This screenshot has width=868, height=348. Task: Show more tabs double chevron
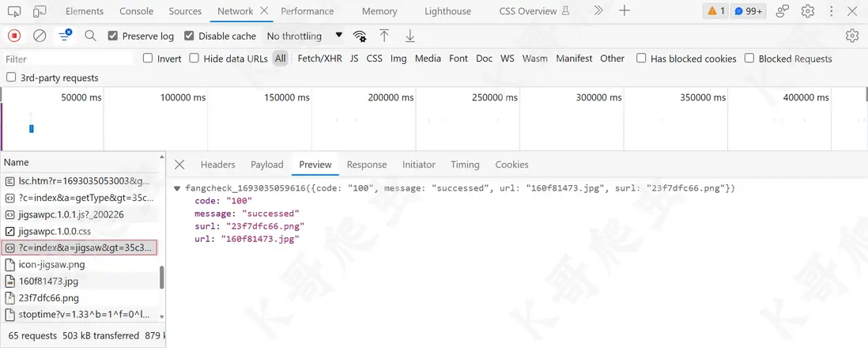point(598,10)
